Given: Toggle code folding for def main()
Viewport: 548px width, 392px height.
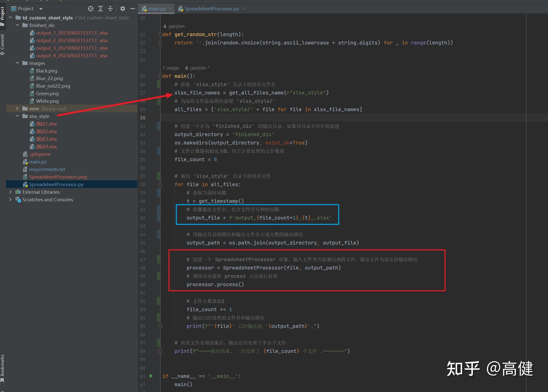Looking at the screenshot, I should point(160,76).
